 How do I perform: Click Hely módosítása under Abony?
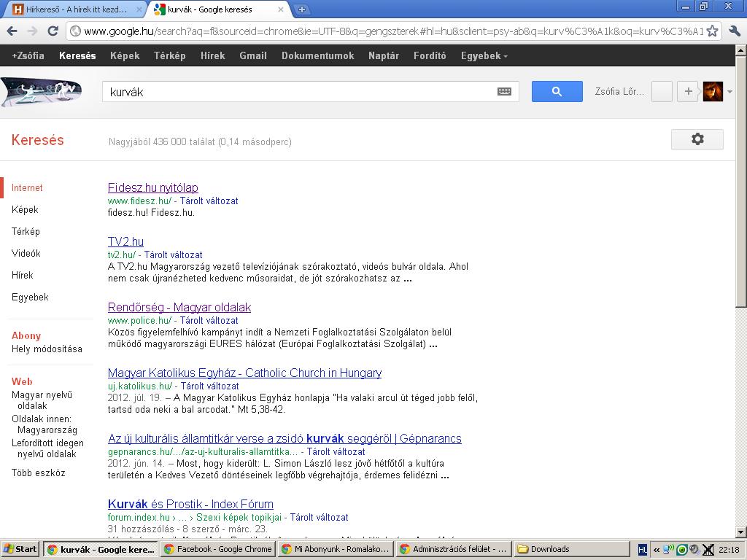[x=47, y=349]
